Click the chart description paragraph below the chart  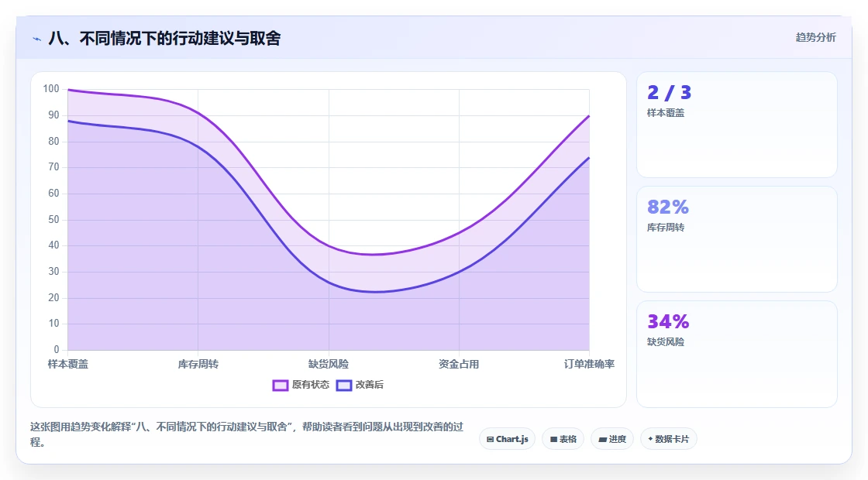tap(247, 434)
